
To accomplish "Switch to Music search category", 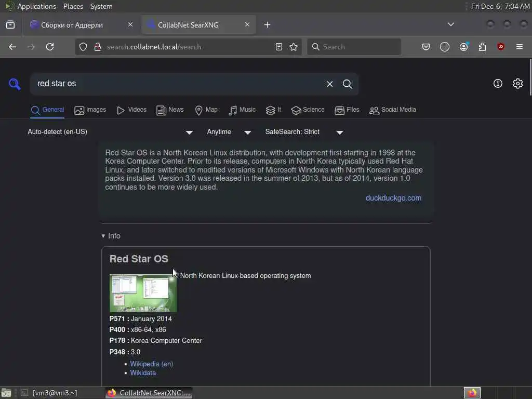I will point(242,110).
